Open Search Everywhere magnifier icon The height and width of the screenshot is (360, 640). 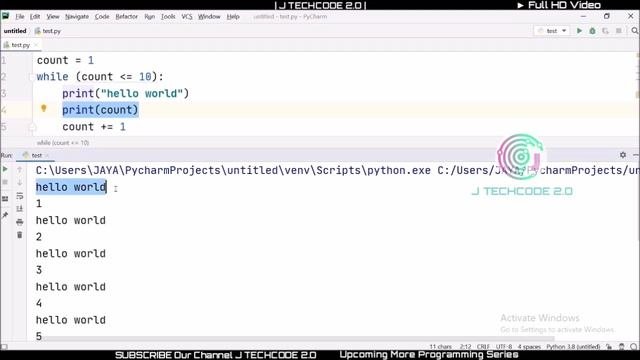tap(634, 31)
